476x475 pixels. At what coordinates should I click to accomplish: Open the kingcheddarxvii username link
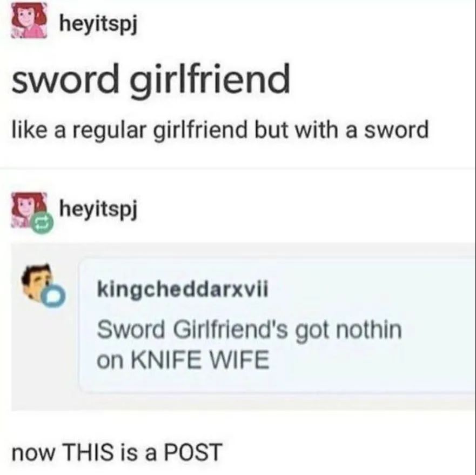pyautogui.click(x=183, y=290)
